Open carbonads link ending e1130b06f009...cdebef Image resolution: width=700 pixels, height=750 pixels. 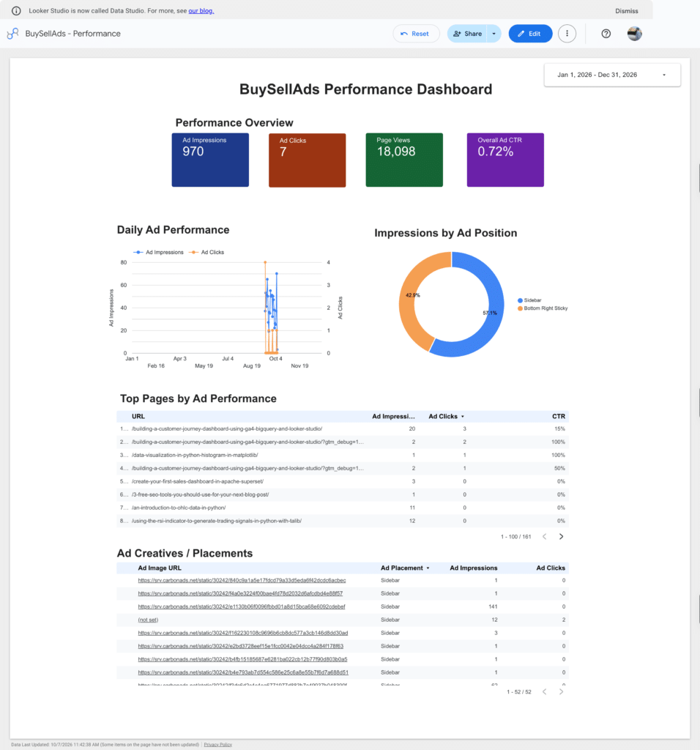(242, 606)
